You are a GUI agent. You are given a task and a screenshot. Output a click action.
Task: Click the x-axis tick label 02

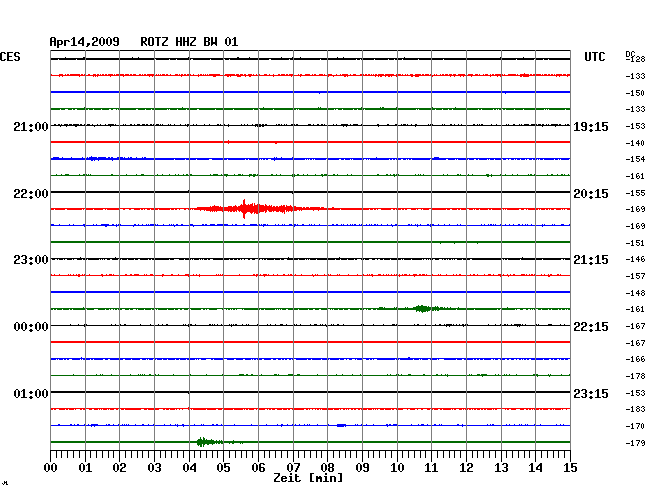click(119, 468)
